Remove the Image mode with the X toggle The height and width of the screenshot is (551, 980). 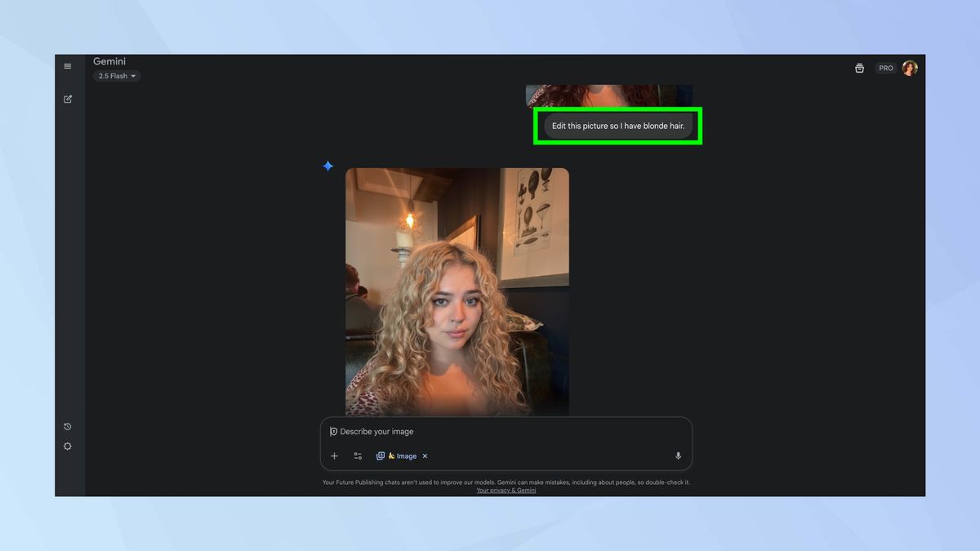[425, 456]
